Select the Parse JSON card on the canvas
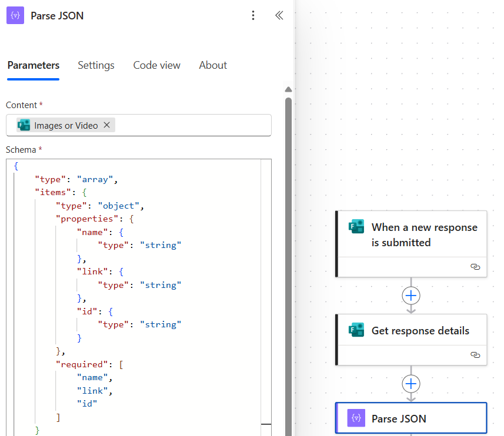Viewport: 504px width, 436px height. [412, 418]
